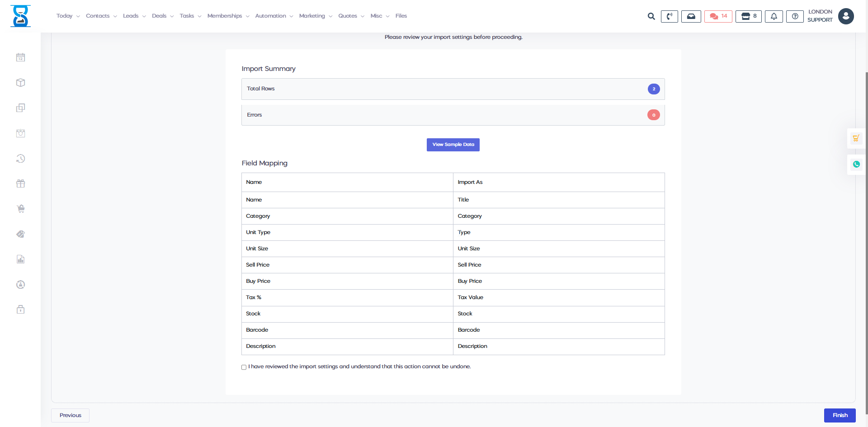Check the import settings reviewed checkbox
Image resolution: width=868 pixels, height=427 pixels.
coord(244,367)
